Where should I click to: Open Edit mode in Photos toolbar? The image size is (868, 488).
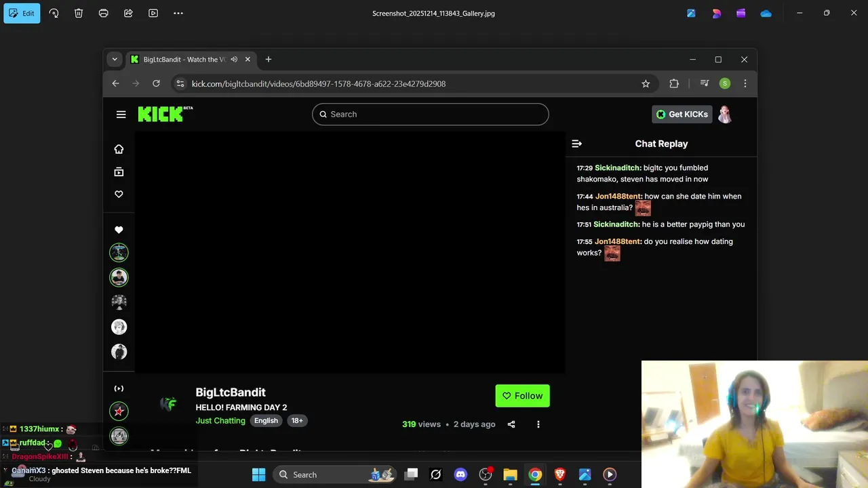tap(22, 13)
